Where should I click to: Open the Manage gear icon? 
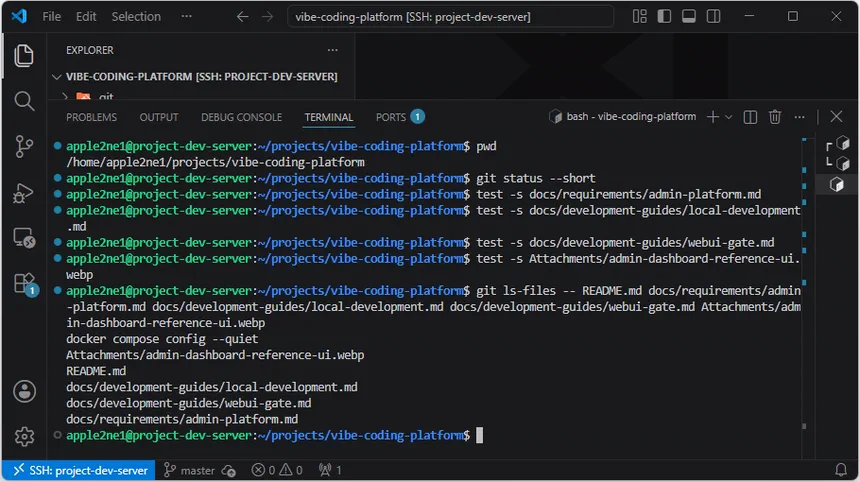coord(24,436)
